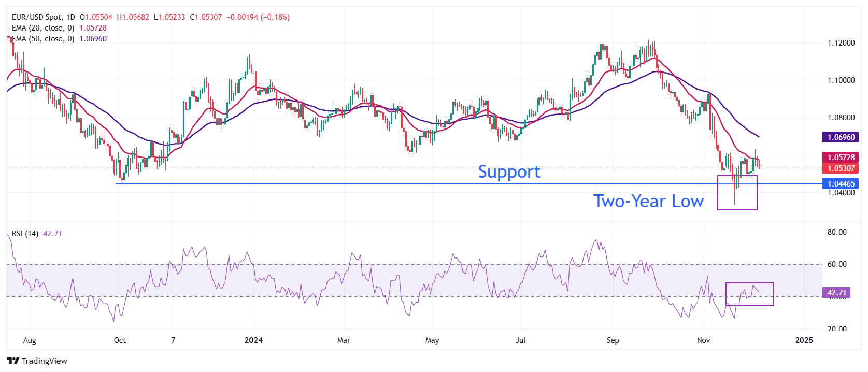Click the 2025 label on time axis

tap(804, 340)
